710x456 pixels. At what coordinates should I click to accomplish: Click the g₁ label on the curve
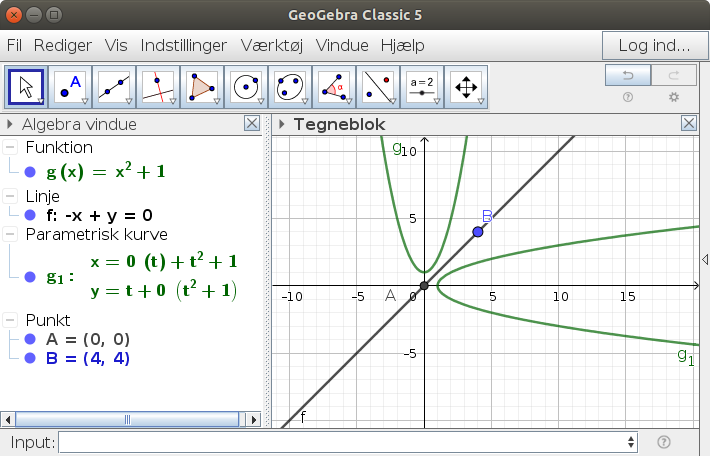686,356
